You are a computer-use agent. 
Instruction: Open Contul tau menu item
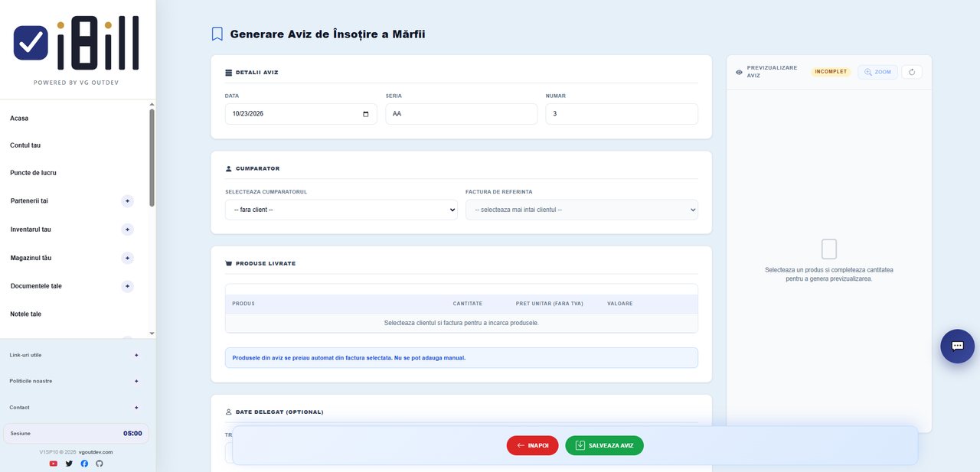25,145
